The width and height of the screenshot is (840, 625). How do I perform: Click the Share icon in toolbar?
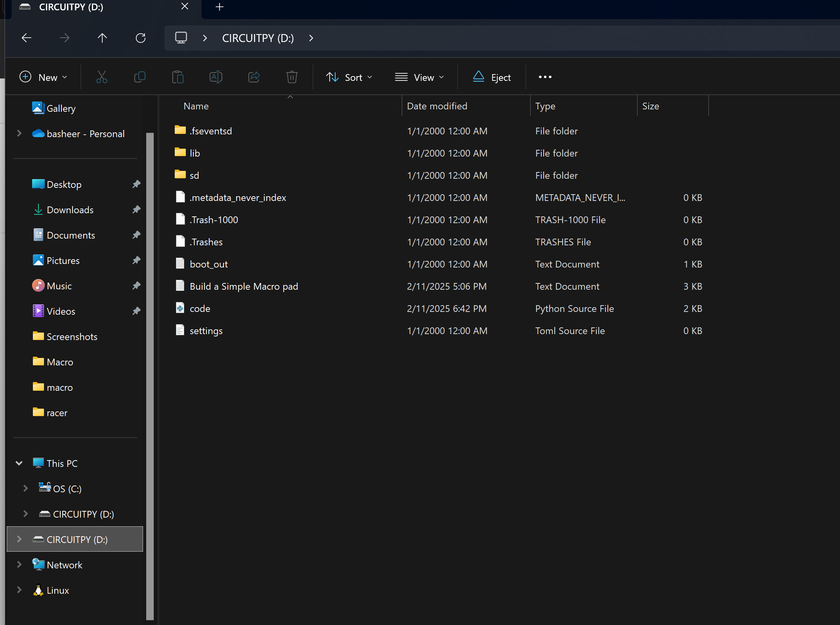pyautogui.click(x=254, y=77)
